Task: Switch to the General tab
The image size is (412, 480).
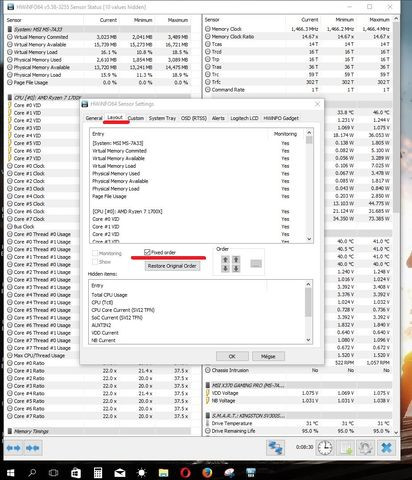Action: (94, 118)
